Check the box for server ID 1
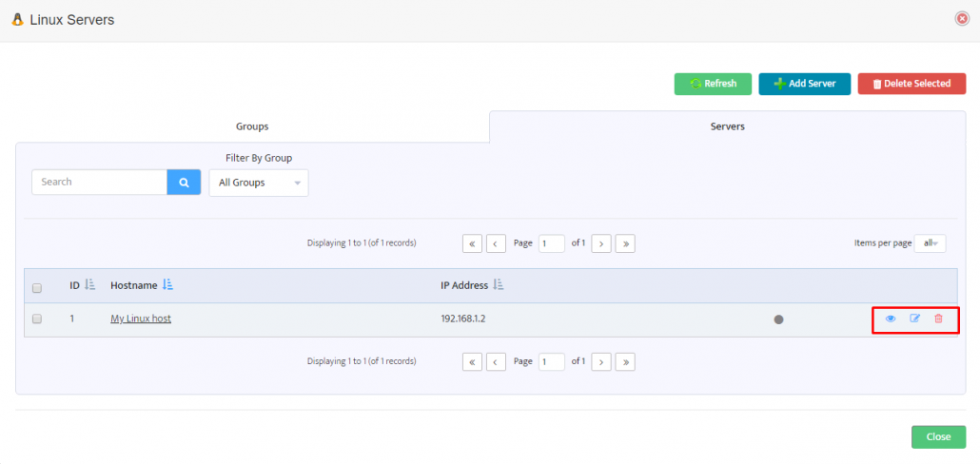The image size is (980, 464). coord(37,319)
